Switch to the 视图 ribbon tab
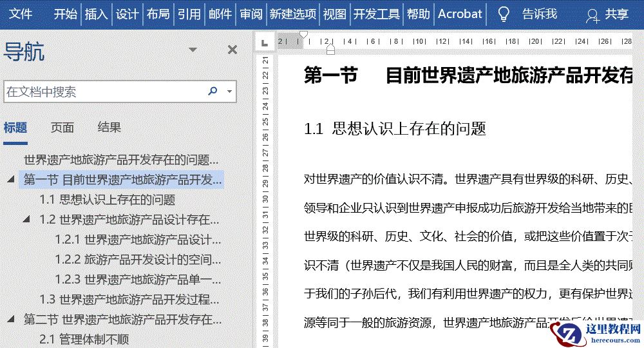 click(334, 14)
